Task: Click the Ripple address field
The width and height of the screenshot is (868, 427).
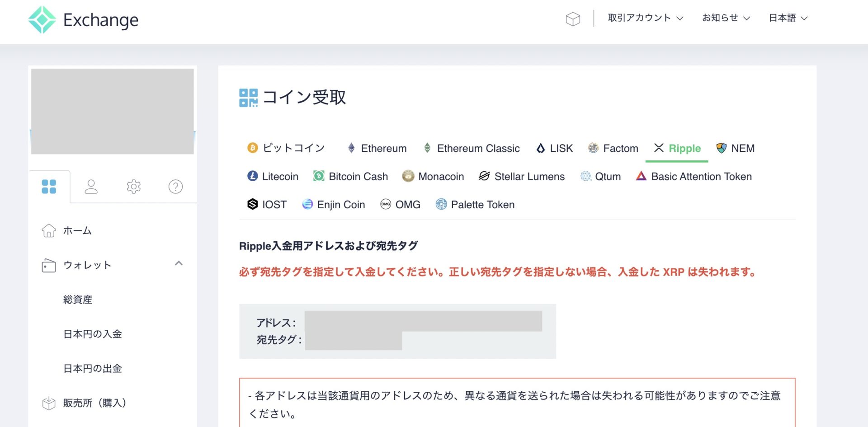Action: click(x=423, y=321)
